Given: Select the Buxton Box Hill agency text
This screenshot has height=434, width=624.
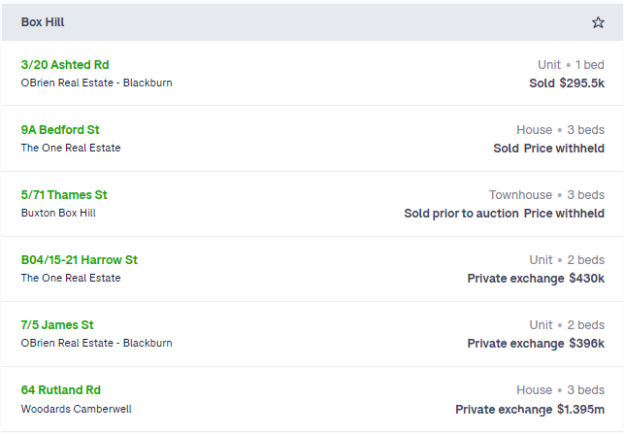Looking at the screenshot, I should click(x=58, y=213).
